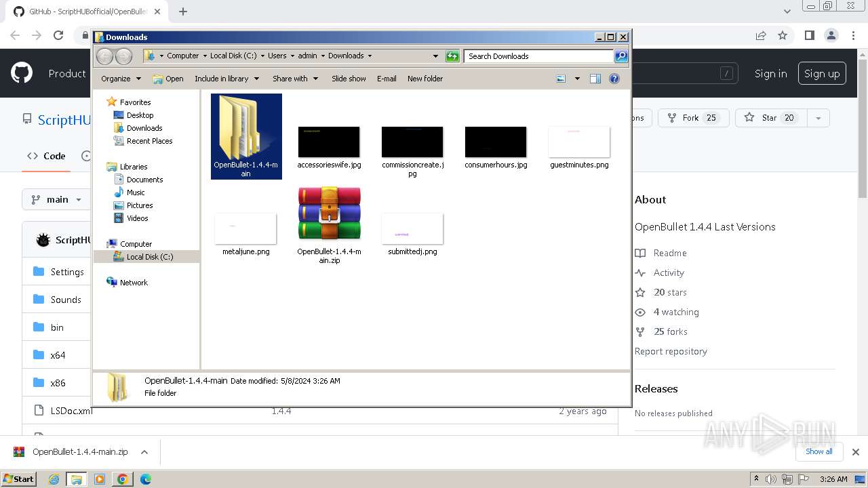Viewport: 868px width, 488px height.
Task: Click the search magnifier icon in Downloads
Action: [621, 56]
